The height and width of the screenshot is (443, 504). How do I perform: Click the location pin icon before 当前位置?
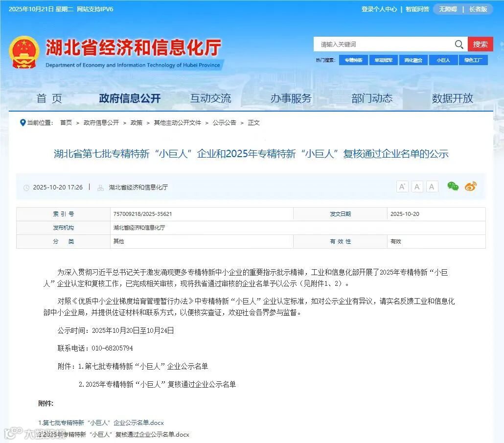(x=23, y=123)
